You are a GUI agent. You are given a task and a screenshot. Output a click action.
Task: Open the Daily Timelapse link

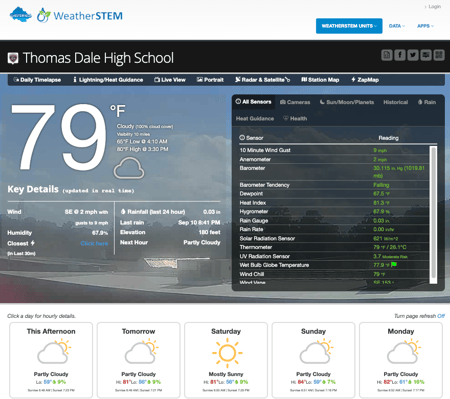(x=37, y=80)
